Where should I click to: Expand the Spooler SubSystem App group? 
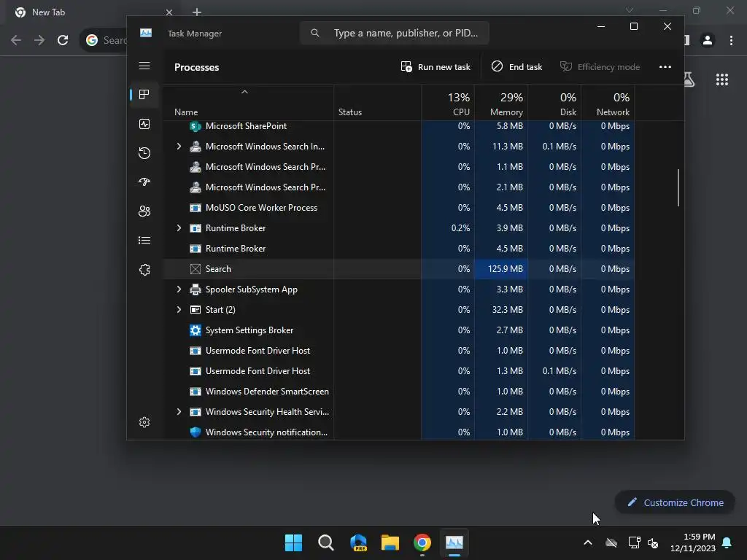(x=179, y=289)
